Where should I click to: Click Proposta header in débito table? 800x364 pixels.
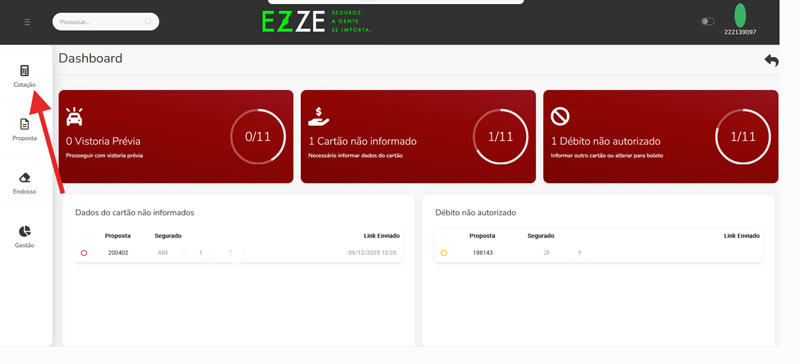482,236
